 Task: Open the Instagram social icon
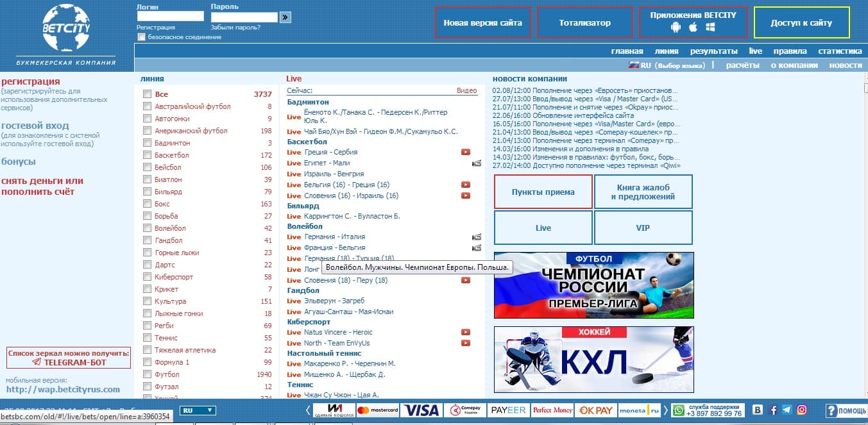[x=802, y=410]
